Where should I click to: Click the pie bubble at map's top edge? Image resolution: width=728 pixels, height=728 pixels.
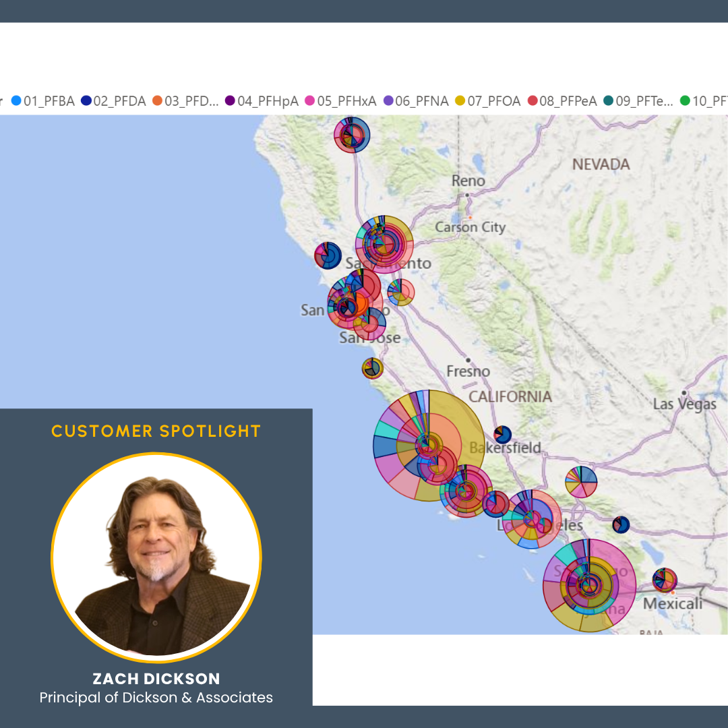click(352, 135)
